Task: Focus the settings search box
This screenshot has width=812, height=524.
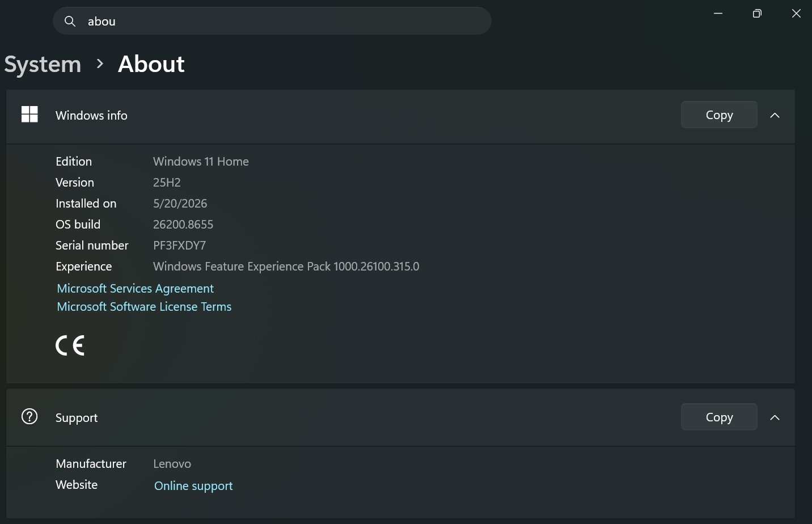Action: (272, 21)
